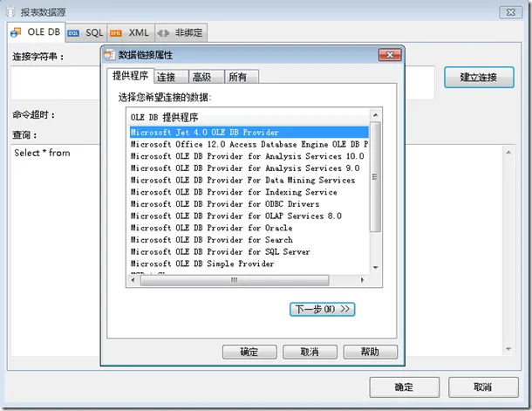Select Provider For Data Mining Services
Viewport: 532px width, 411px height.
click(x=249, y=180)
